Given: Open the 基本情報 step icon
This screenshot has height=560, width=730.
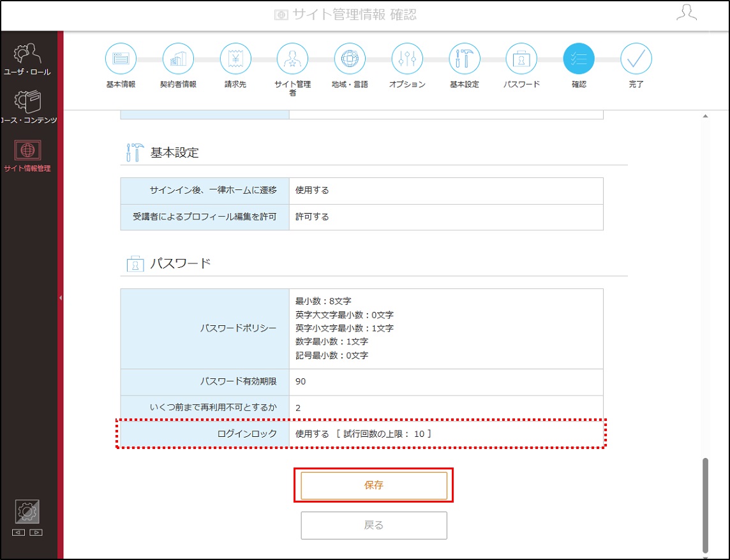Looking at the screenshot, I should click(x=121, y=59).
